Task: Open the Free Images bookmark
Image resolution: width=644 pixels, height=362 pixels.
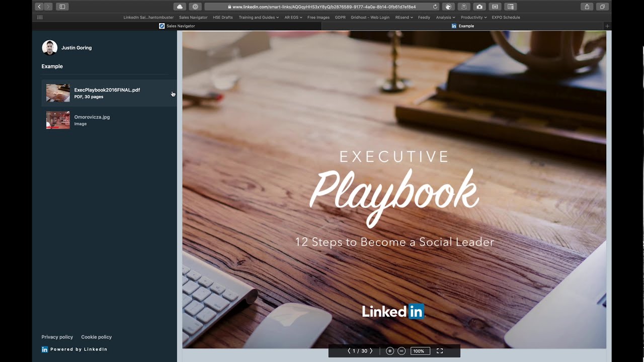Action: click(x=318, y=17)
